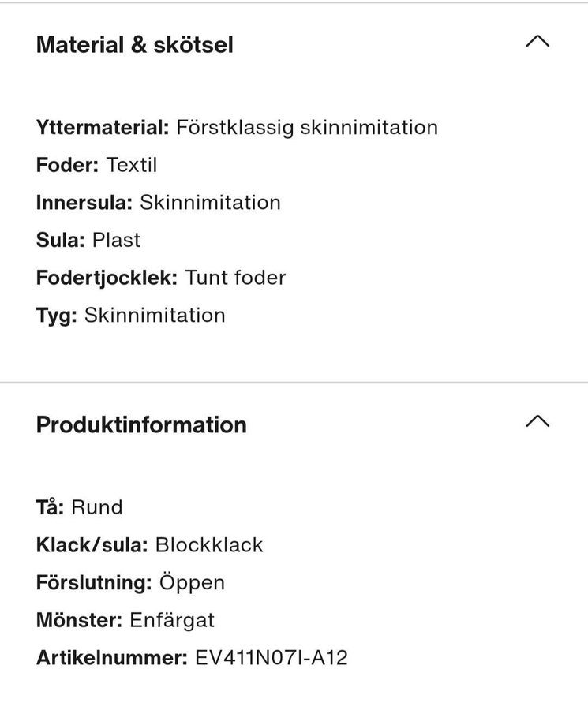Click the Yttermaterial label
Viewport: 588px width, 710px height.
point(103,127)
